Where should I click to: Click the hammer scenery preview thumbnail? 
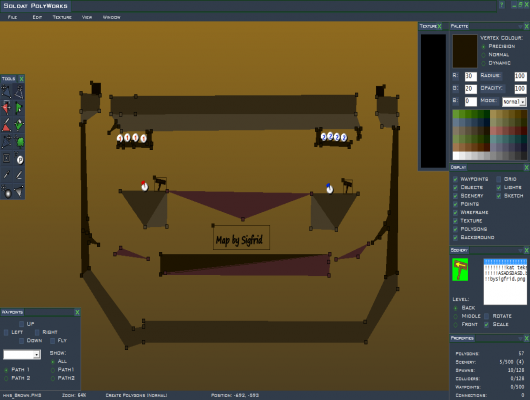[x=460, y=269]
